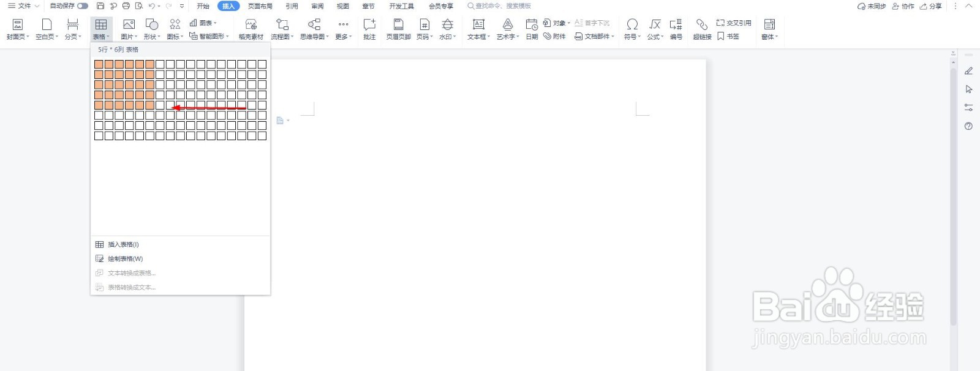Open the 开发工具 developer tools tab

coord(402,6)
